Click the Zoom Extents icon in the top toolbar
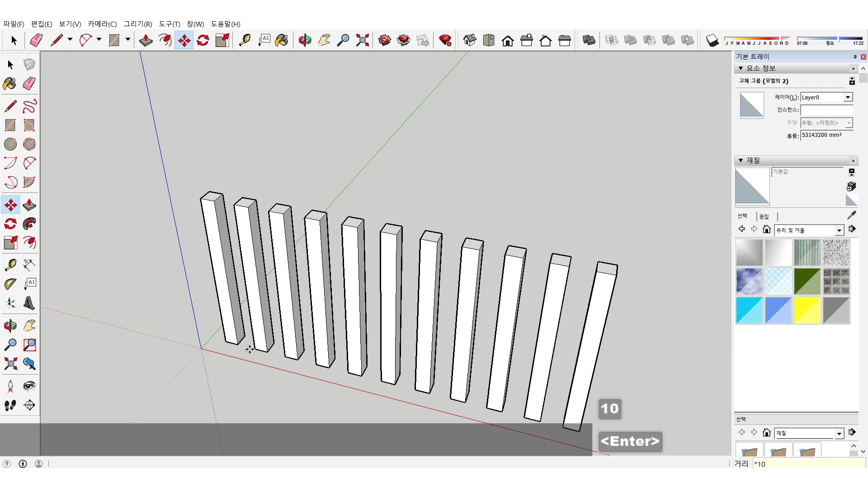This screenshot has width=868, height=488. pyautogui.click(x=362, y=41)
